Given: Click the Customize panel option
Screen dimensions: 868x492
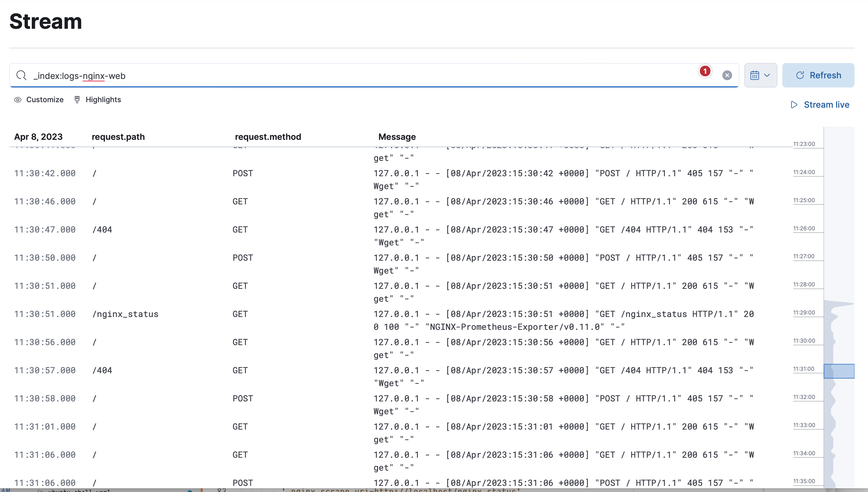Looking at the screenshot, I should coord(39,99).
